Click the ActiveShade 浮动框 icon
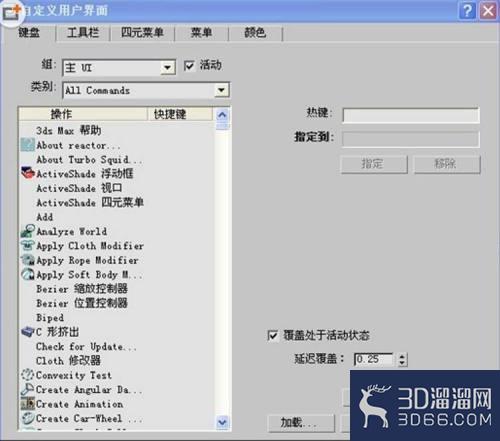 coord(28,173)
